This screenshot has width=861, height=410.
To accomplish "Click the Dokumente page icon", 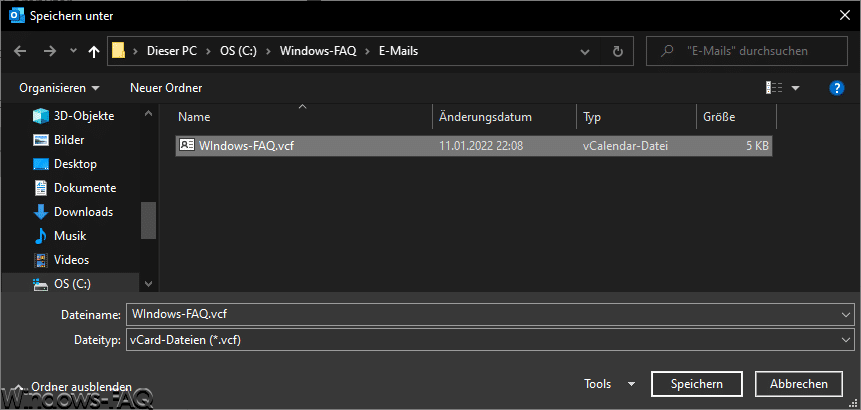I will point(41,188).
